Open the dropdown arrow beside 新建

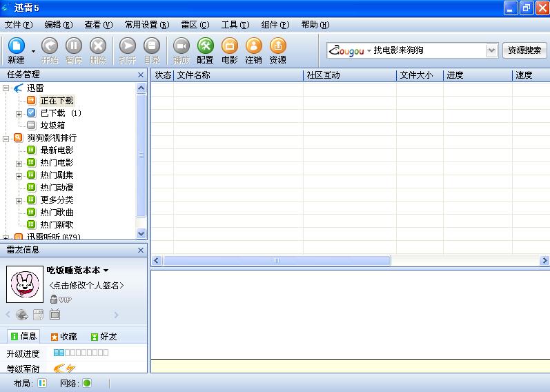[x=33, y=51]
